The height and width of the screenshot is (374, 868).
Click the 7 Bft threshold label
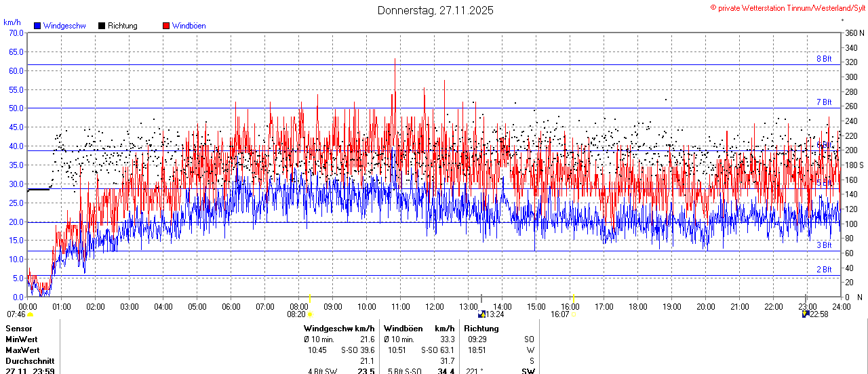(x=824, y=102)
